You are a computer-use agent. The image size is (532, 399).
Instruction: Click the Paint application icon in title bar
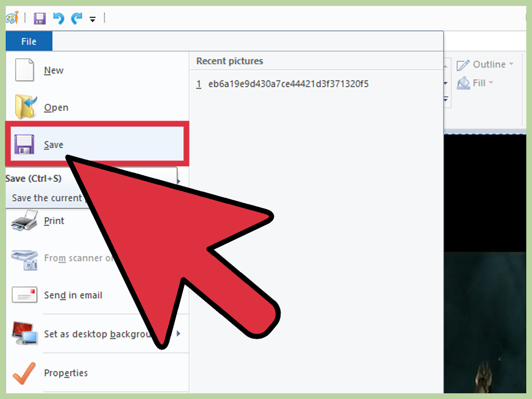(12, 18)
